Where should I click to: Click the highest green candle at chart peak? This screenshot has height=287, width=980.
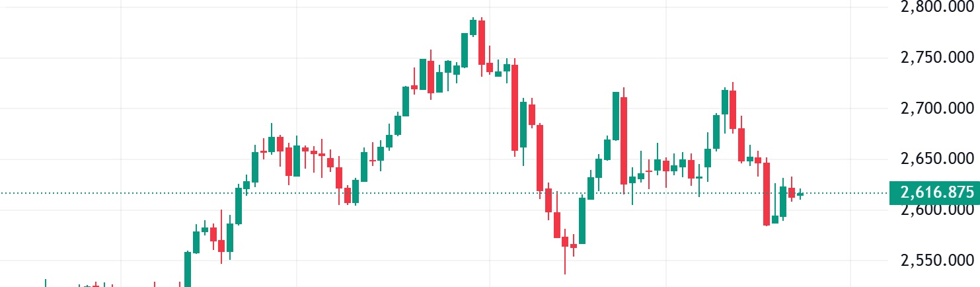tap(473, 28)
